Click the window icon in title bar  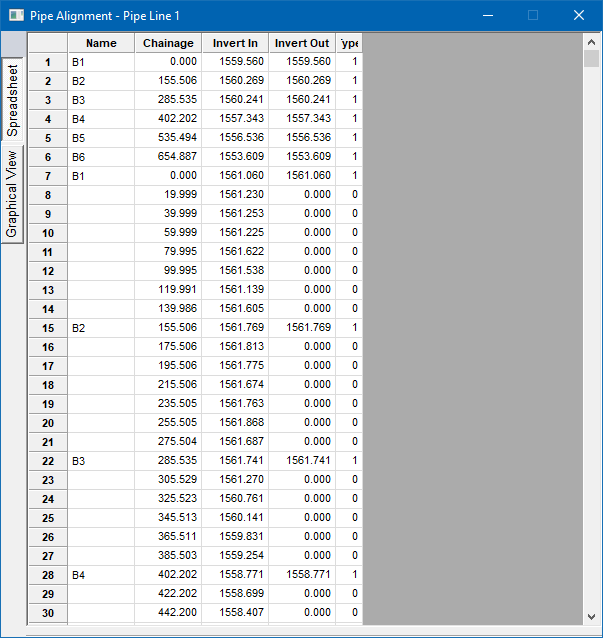click(x=15, y=15)
